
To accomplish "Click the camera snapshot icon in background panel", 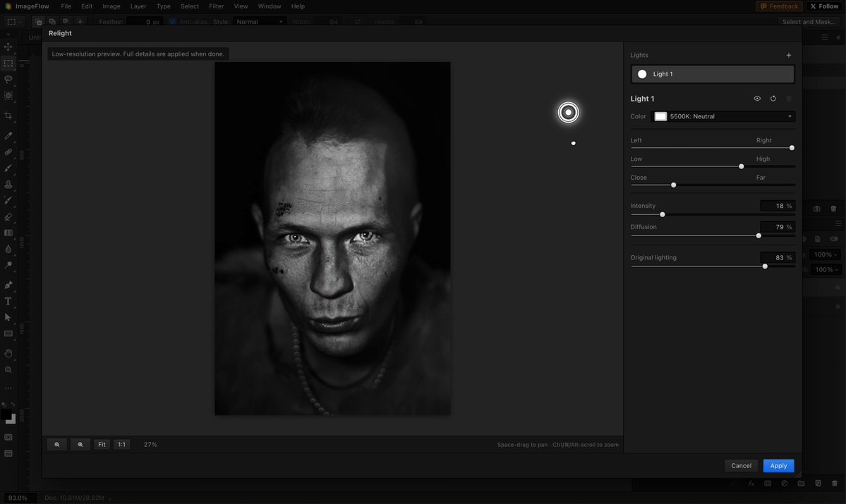I will [x=817, y=209].
